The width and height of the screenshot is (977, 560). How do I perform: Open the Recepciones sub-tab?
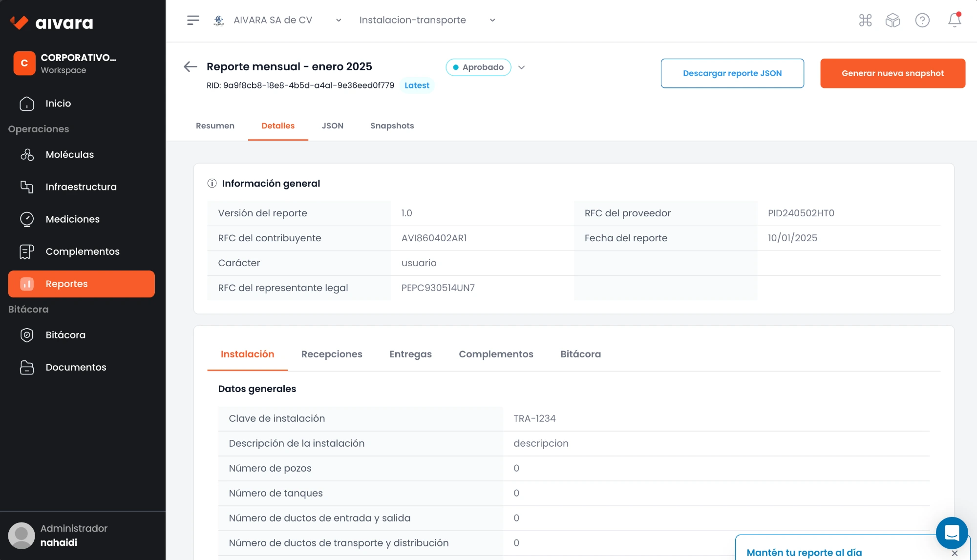point(332,354)
